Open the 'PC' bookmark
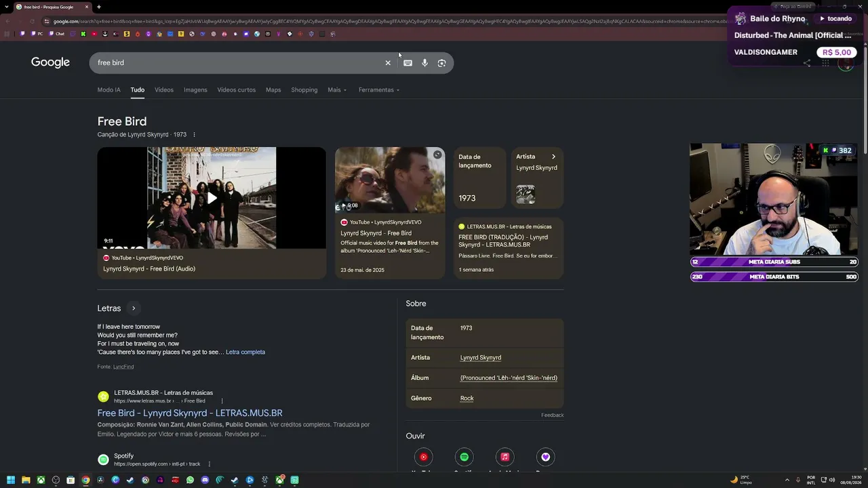 36,34
